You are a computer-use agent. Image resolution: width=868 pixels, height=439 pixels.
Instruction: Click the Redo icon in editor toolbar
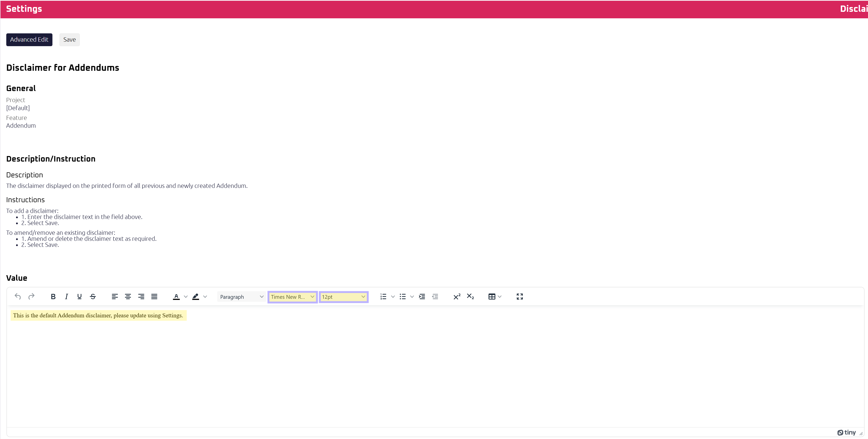pyautogui.click(x=31, y=297)
